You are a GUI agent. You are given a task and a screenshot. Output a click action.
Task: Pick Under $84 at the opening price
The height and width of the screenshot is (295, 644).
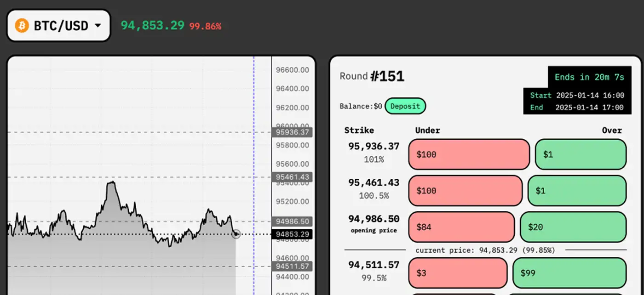[461, 227]
